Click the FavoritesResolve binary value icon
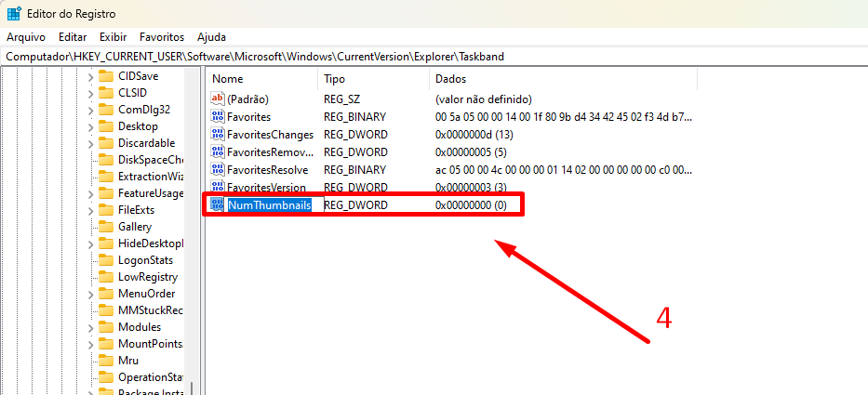Viewport: 868px width, 395px height. (x=218, y=169)
